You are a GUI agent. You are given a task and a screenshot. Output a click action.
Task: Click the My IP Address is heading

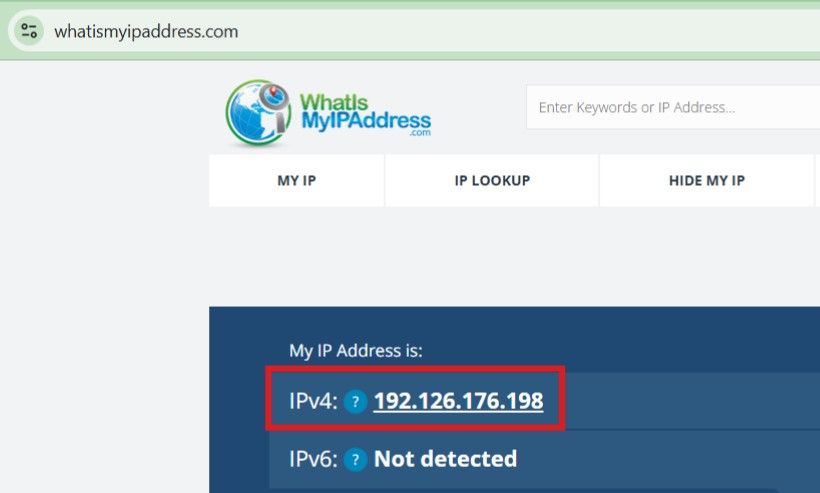[356, 350]
